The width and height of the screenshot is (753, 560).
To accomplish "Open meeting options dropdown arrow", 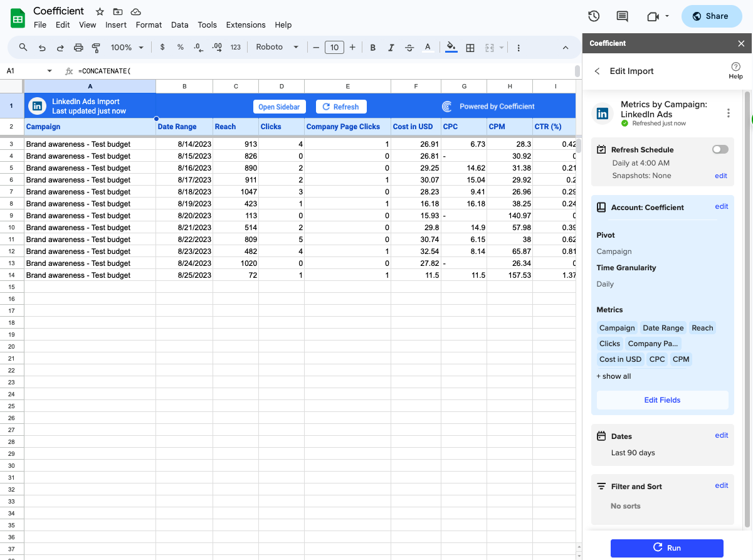I will coord(667,16).
